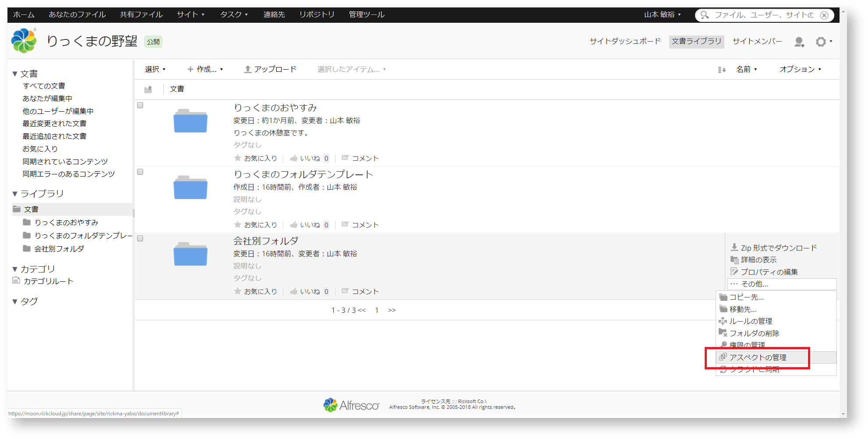This screenshot has height=439, width=868.
Task: Favorite りっくまのフォルダテンプレート with the star
Action: pos(256,225)
